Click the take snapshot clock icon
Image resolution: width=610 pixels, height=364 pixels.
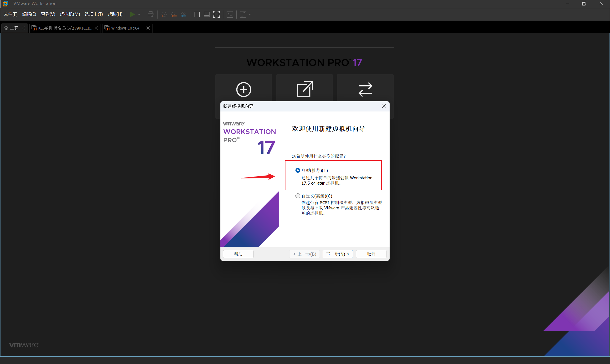(164, 15)
